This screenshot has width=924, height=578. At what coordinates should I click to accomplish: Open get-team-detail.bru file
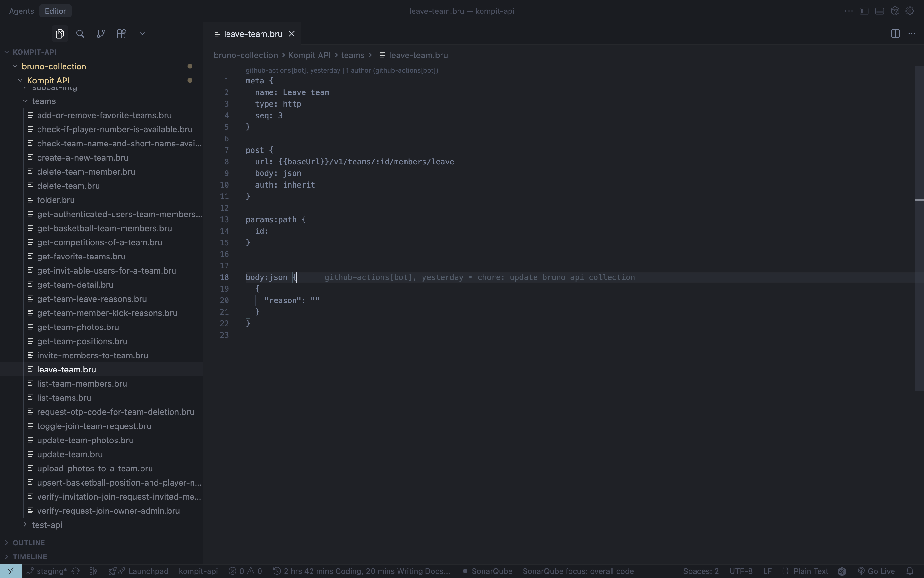tap(101, 285)
